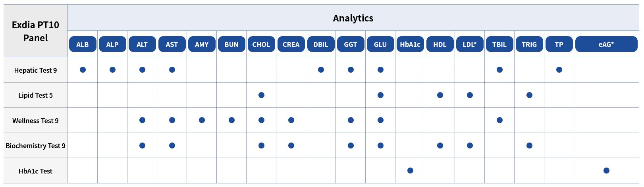Select the LDL* analyte pill
Viewport: 644px width, 187px height.
click(469, 44)
